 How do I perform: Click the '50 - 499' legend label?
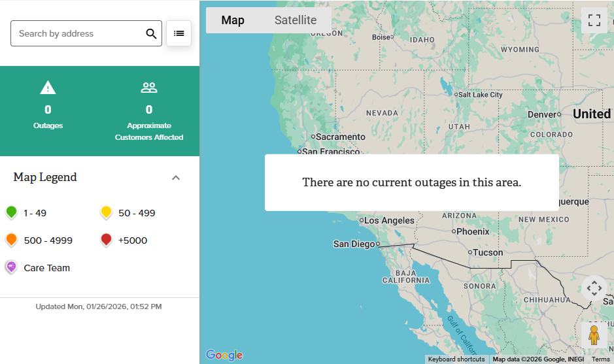click(x=137, y=213)
